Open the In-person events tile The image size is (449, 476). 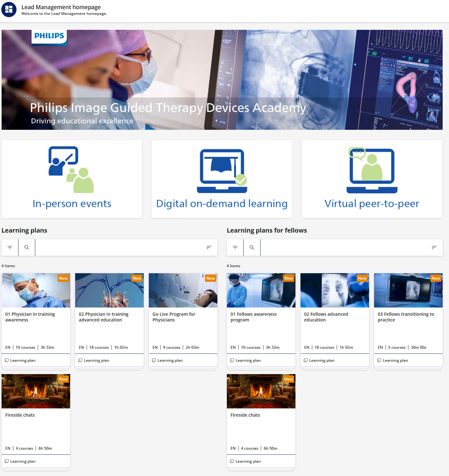click(72, 179)
